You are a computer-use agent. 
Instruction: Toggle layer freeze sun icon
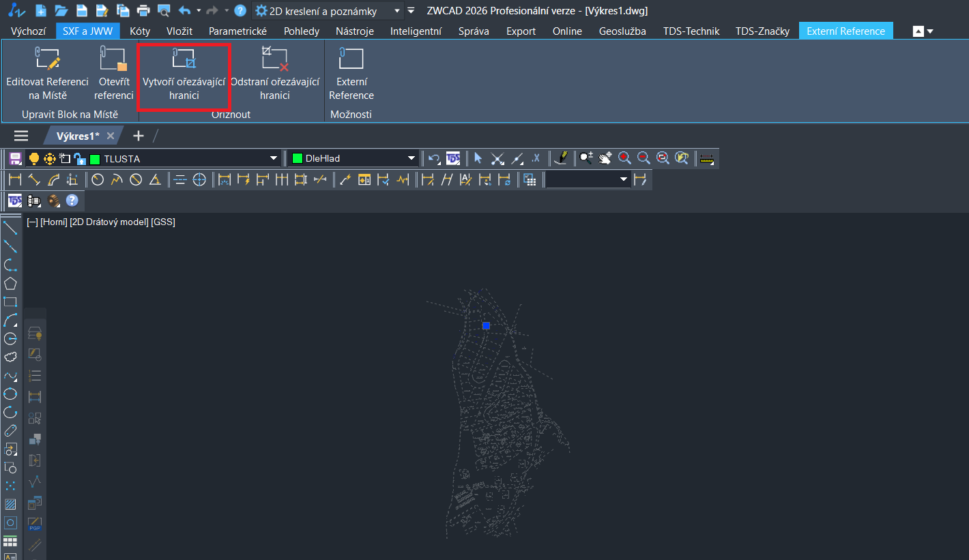(x=49, y=159)
